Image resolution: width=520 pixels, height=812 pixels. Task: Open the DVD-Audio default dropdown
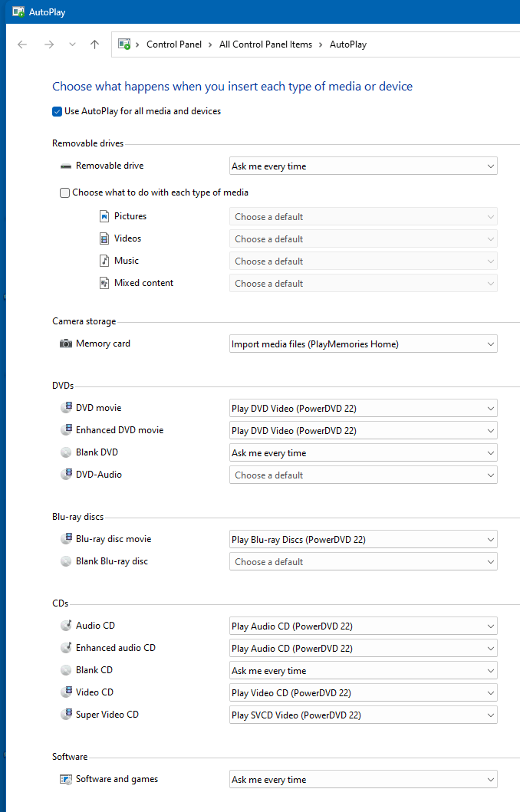(363, 475)
